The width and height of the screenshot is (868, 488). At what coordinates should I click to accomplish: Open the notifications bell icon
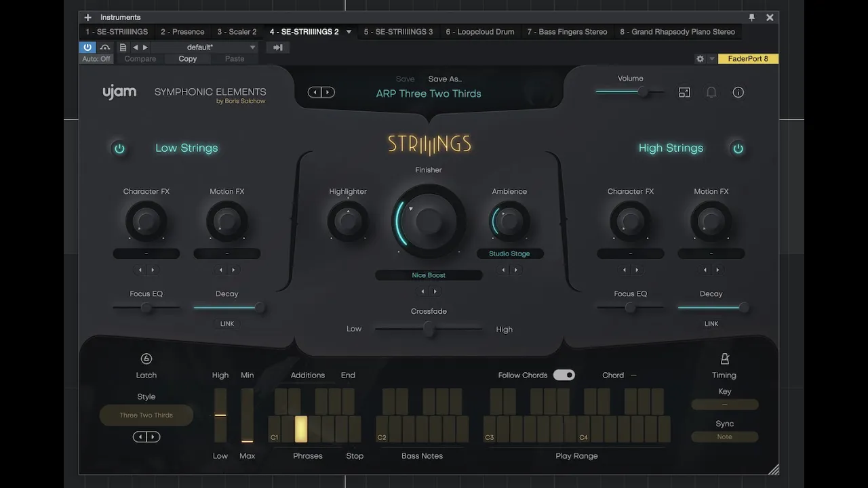point(711,92)
